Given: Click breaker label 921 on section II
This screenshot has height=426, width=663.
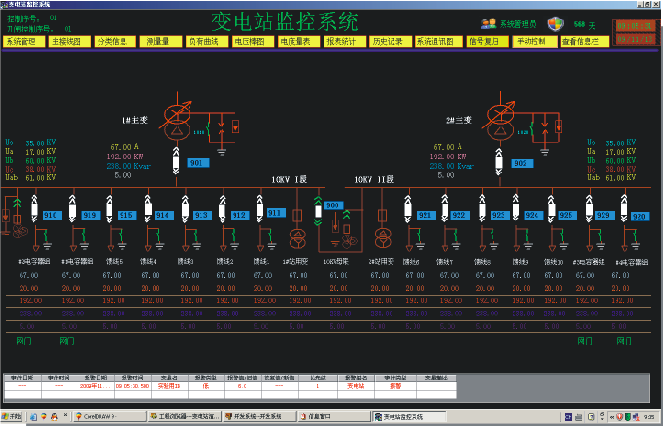Looking at the screenshot, I should [x=425, y=215].
